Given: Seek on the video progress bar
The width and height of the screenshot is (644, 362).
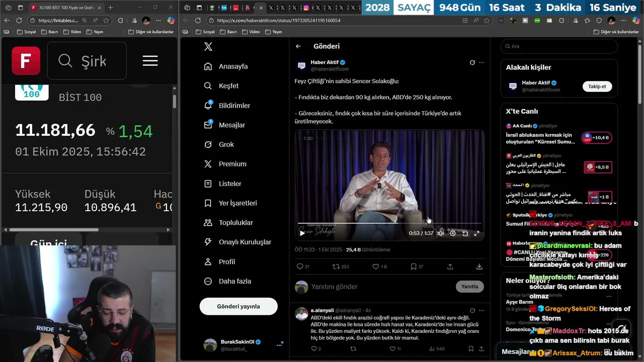Looking at the screenshot, I should coord(389,223).
